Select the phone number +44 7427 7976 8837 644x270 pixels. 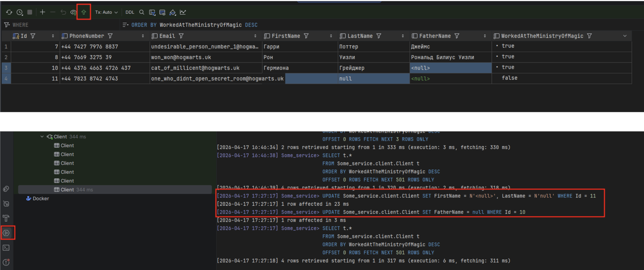(104, 47)
